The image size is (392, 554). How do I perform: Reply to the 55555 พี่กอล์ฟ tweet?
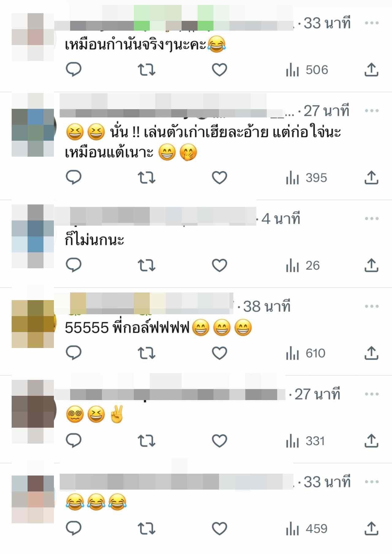click(x=73, y=353)
